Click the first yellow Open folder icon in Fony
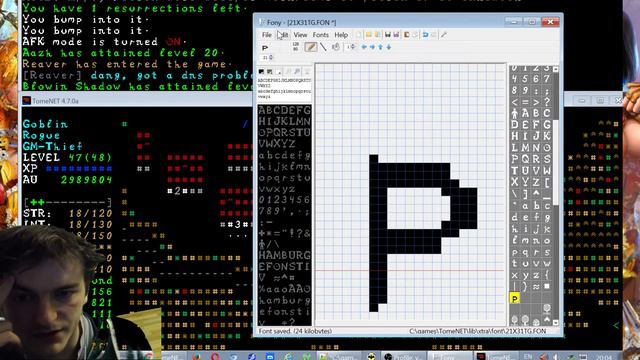 (x=368, y=35)
